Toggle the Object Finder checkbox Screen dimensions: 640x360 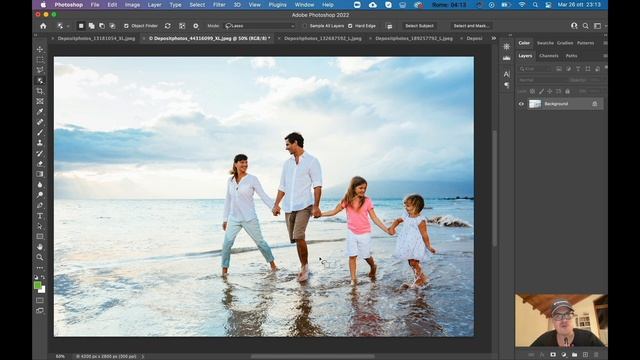click(x=126, y=26)
